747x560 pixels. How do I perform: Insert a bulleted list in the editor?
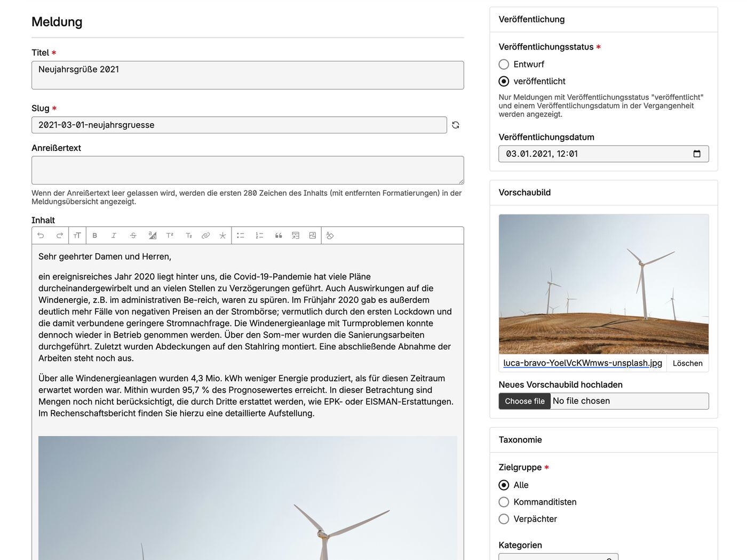(x=241, y=235)
